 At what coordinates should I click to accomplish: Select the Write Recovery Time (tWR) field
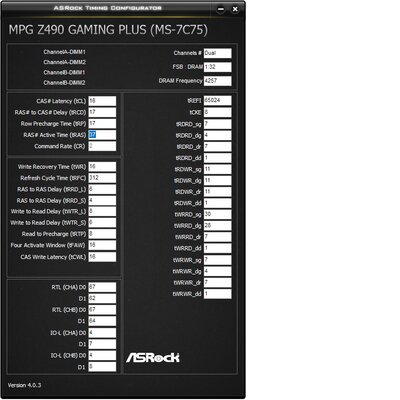tap(102, 167)
